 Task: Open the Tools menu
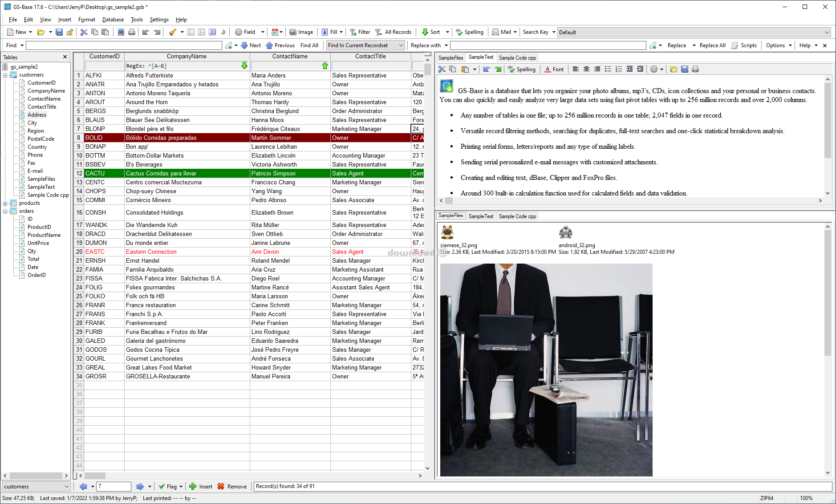137,20
